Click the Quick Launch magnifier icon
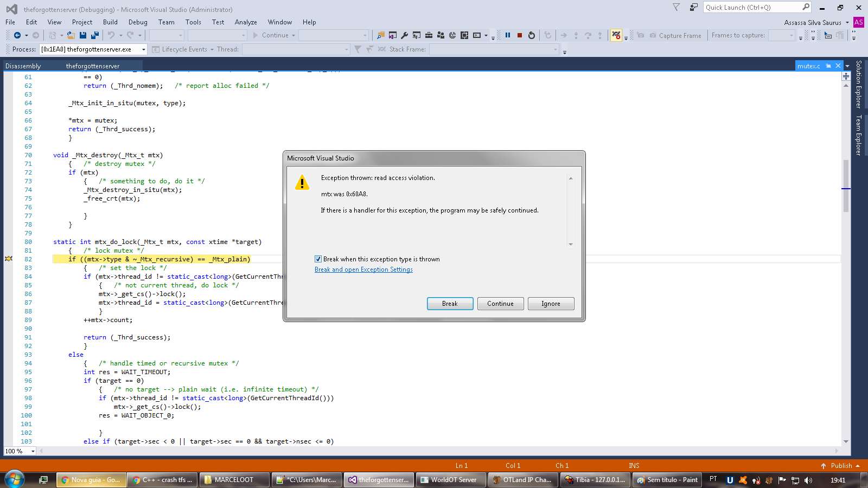 (x=806, y=7)
